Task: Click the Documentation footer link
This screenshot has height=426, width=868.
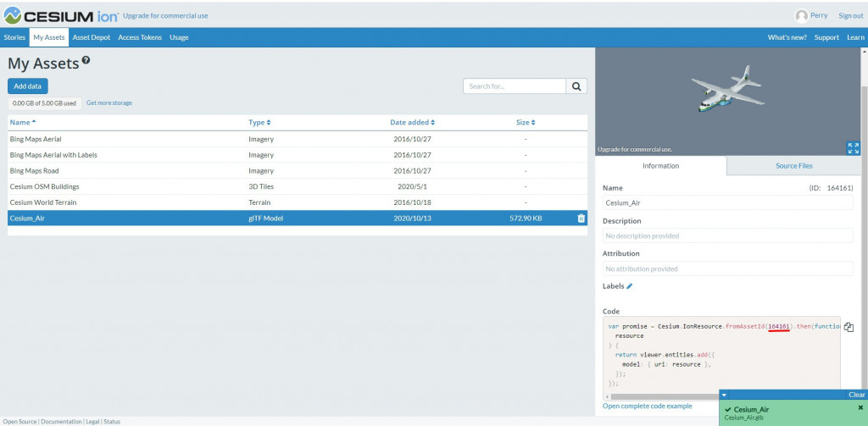Action: pyautogui.click(x=61, y=422)
